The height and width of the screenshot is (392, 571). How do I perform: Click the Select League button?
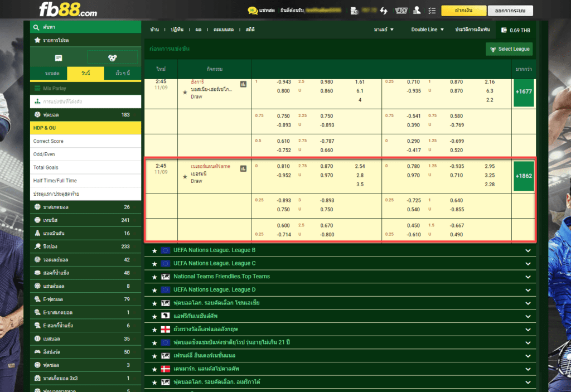509,49
